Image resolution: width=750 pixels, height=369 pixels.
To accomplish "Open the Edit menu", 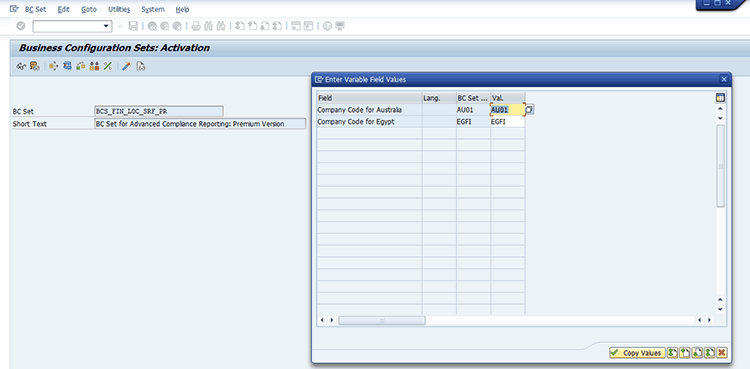I will click(x=63, y=9).
